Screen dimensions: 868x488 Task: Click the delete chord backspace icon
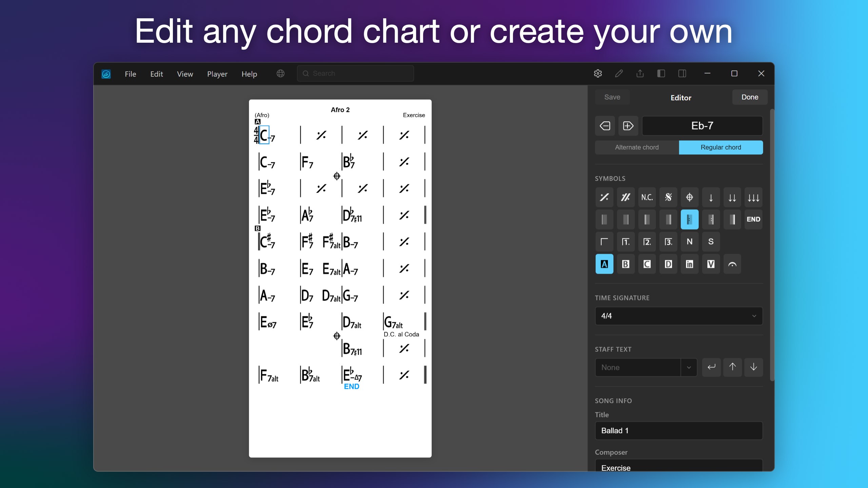tap(605, 126)
